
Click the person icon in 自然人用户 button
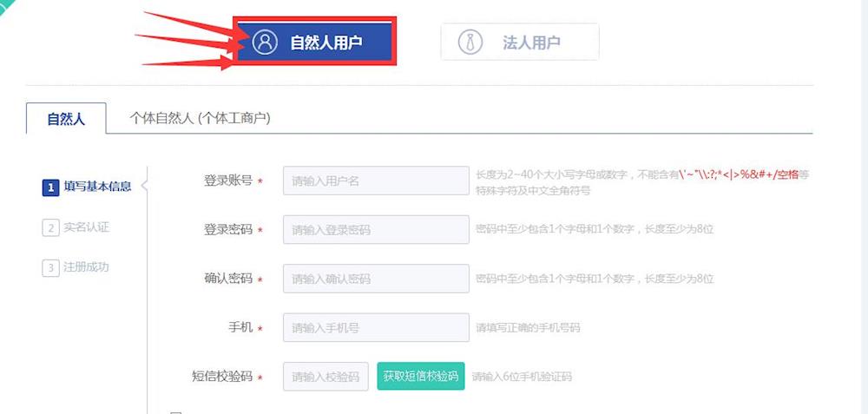click(x=265, y=42)
